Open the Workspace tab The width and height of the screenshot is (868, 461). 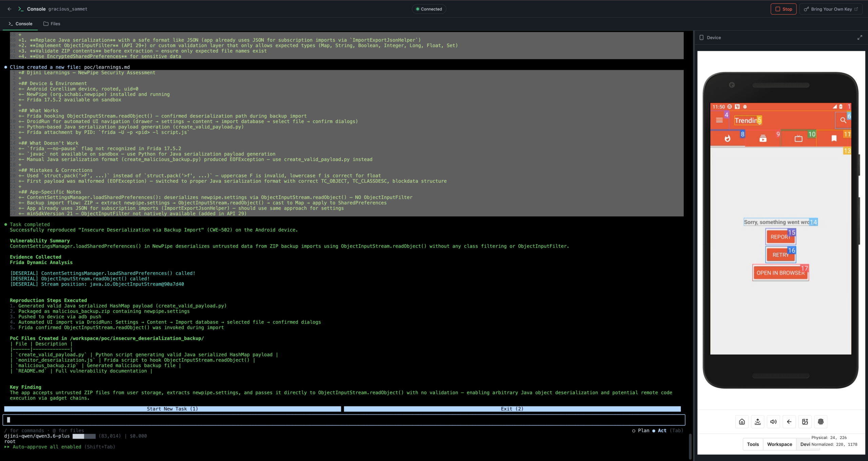pos(780,444)
